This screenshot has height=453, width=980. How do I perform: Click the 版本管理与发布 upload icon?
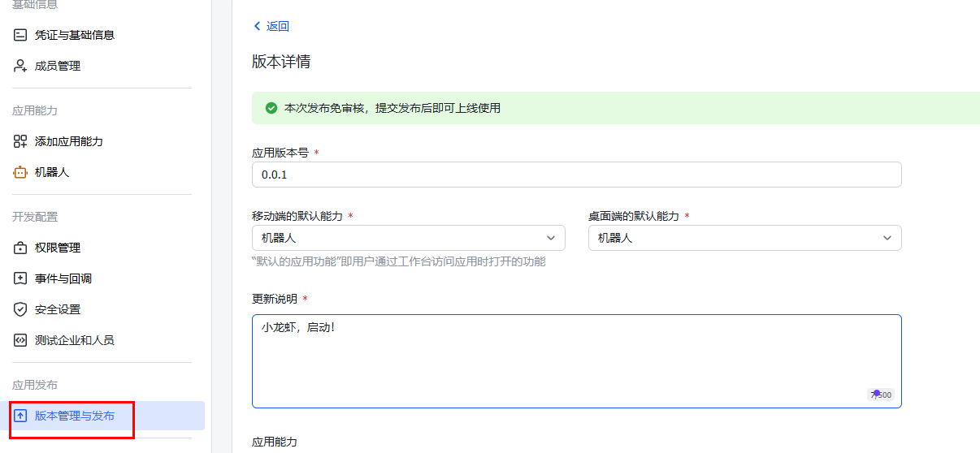(x=21, y=416)
